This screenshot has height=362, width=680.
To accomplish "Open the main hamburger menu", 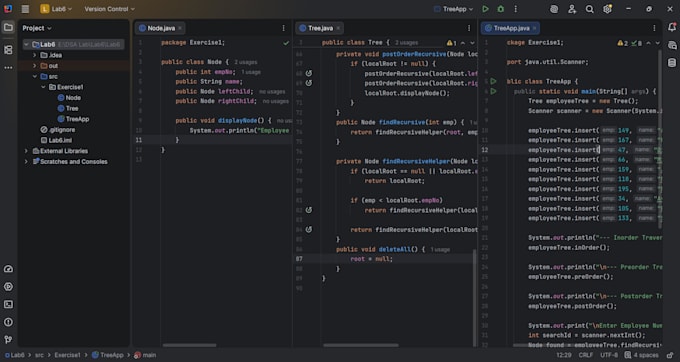I will pyautogui.click(x=25, y=9).
